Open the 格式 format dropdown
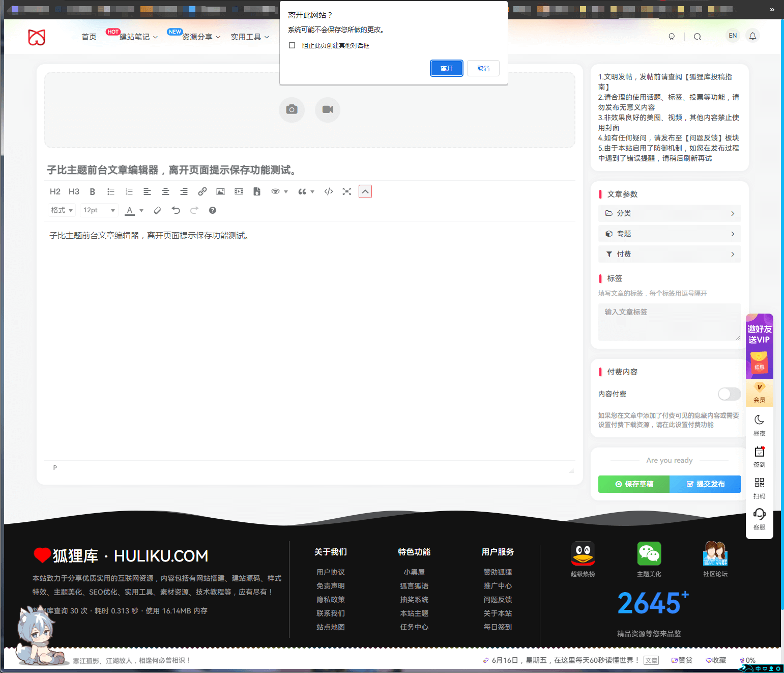784x673 pixels. (61, 210)
